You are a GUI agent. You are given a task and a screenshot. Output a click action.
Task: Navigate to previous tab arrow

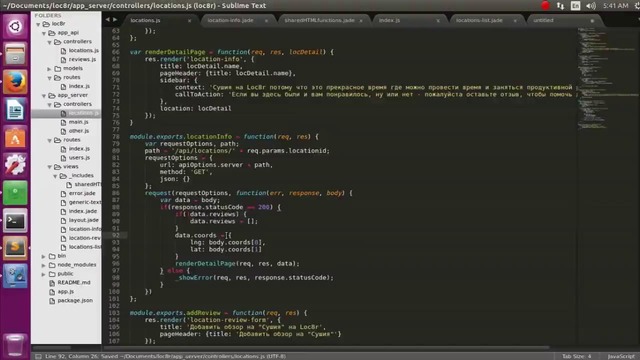(x=107, y=20)
